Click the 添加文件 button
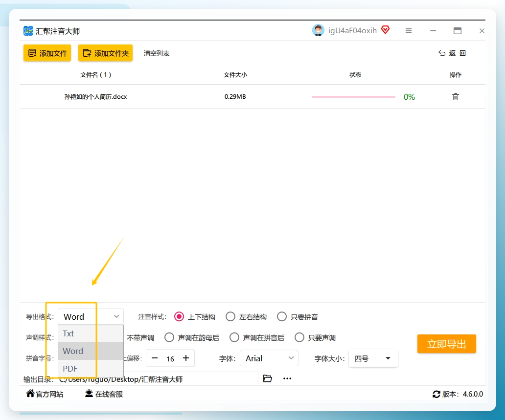 pos(47,53)
